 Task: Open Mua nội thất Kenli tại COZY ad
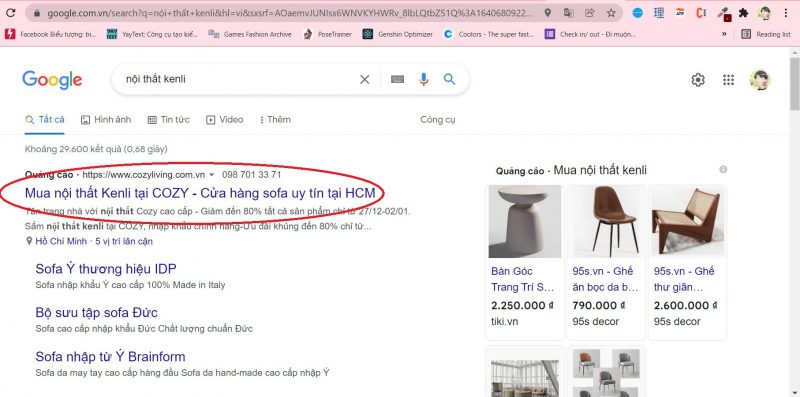coord(200,193)
